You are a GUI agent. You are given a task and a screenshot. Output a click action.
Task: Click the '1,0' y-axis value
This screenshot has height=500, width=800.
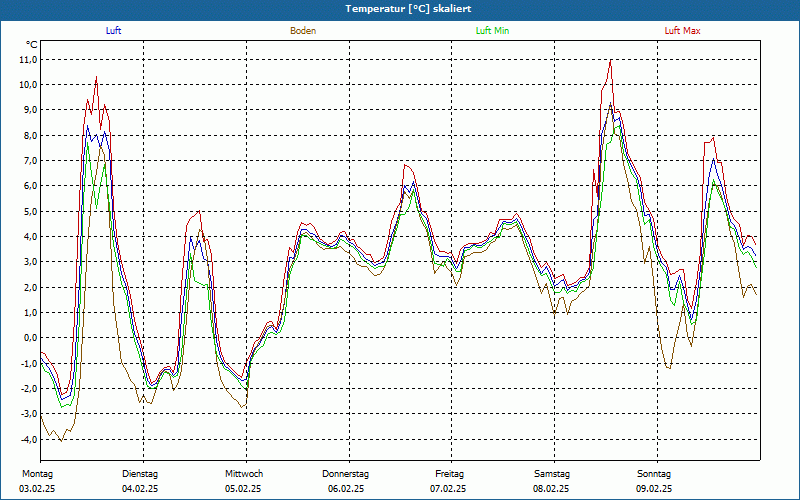[30, 313]
